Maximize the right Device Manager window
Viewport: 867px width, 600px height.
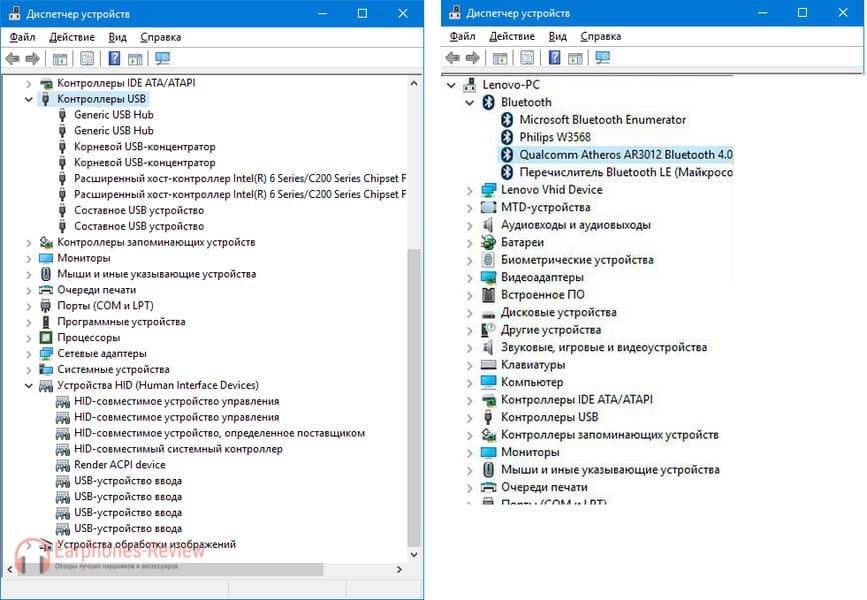click(803, 13)
